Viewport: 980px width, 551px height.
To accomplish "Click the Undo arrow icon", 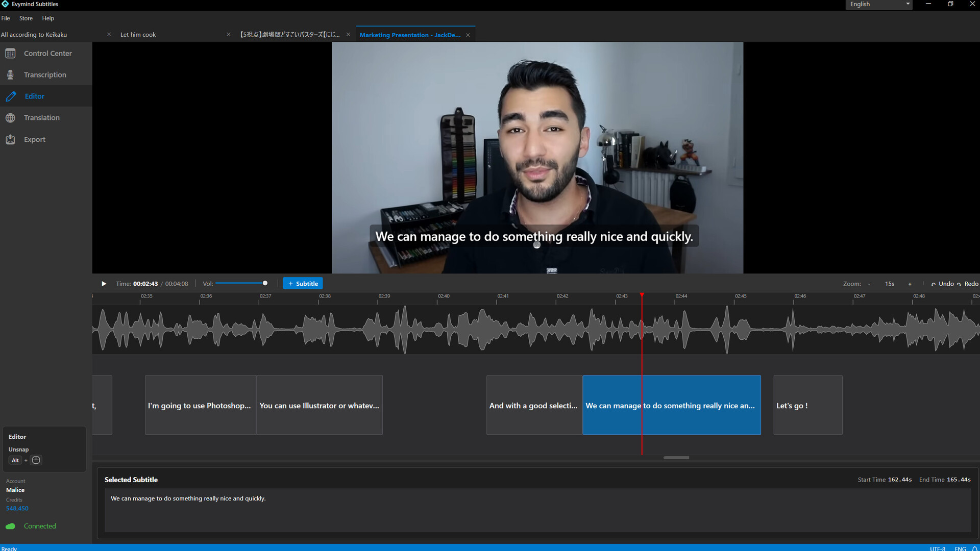I will pos(934,284).
